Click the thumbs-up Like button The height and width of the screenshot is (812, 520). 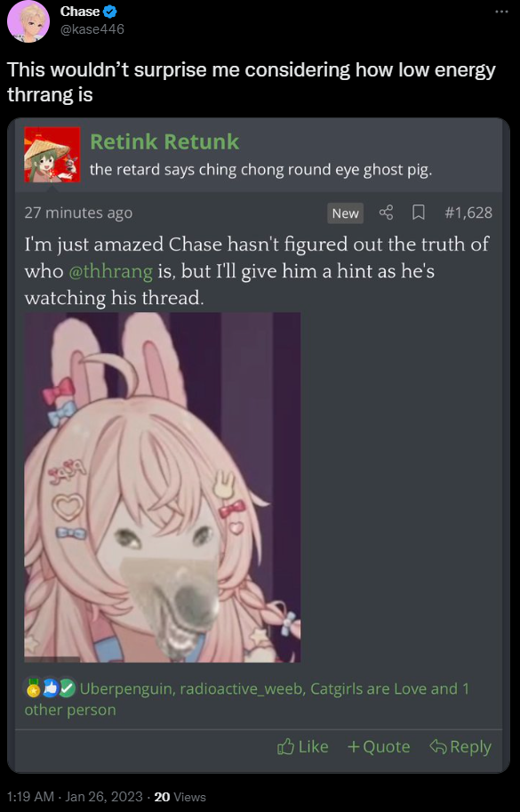[303, 746]
